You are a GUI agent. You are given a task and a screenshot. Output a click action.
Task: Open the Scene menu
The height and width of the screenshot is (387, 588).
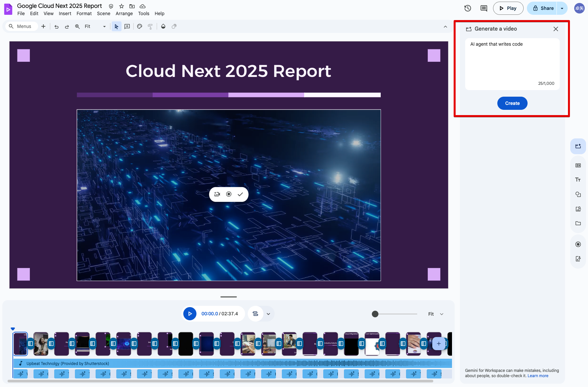pos(103,13)
